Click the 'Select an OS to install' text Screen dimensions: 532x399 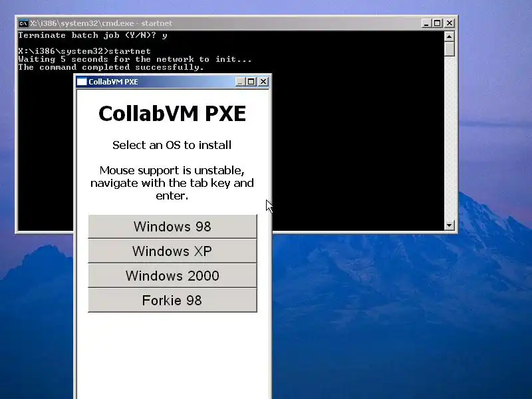coord(172,145)
